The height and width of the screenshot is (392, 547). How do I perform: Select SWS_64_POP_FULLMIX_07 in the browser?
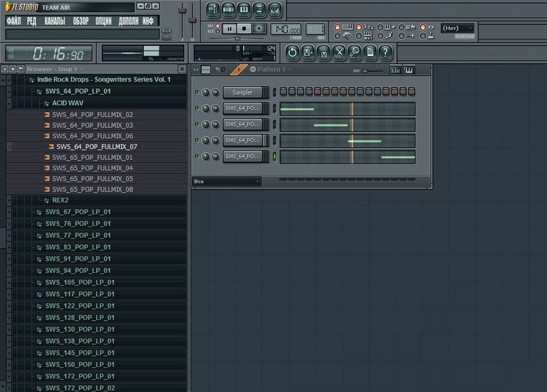(97, 146)
